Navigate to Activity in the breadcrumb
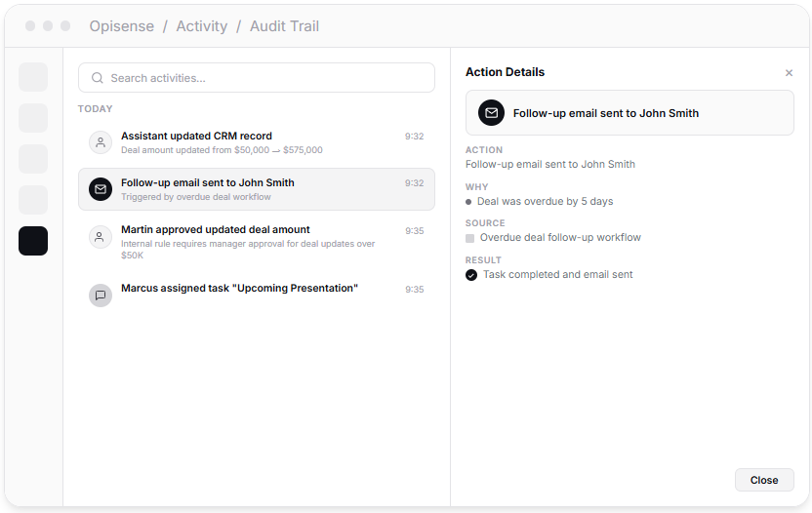Screen dimensions: 812x513 [201, 26]
